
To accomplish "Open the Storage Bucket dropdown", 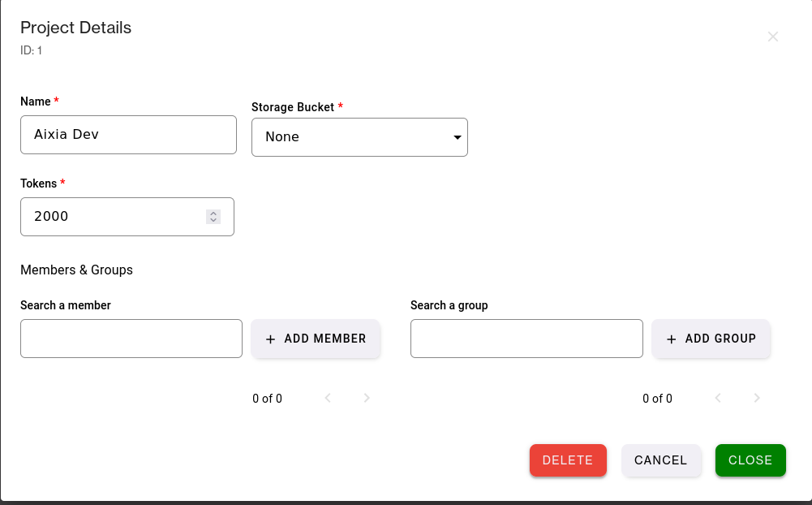I will pyautogui.click(x=359, y=137).
